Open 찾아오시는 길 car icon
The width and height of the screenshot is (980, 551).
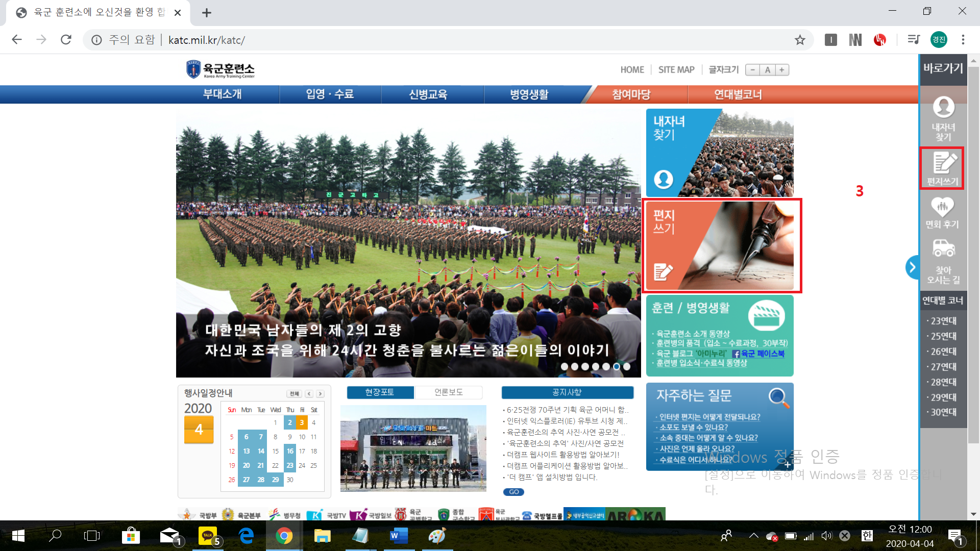[x=943, y=248]
